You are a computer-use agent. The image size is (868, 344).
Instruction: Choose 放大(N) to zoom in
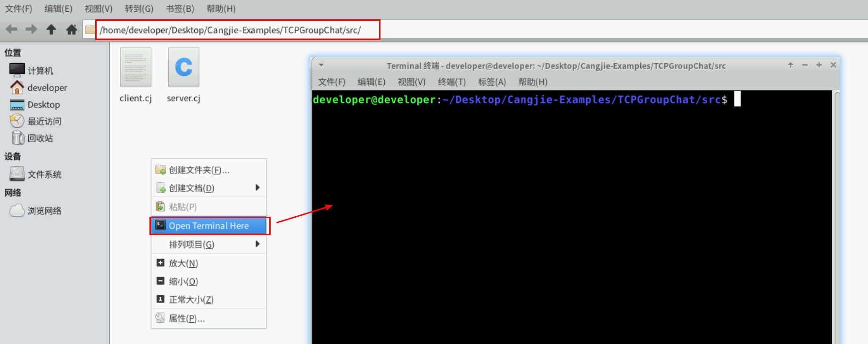click(208, 263)
